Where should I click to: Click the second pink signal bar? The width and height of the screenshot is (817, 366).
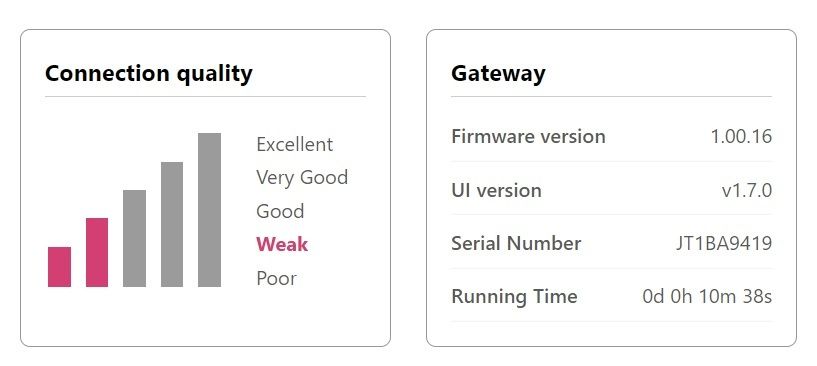[x=97, y=252]
